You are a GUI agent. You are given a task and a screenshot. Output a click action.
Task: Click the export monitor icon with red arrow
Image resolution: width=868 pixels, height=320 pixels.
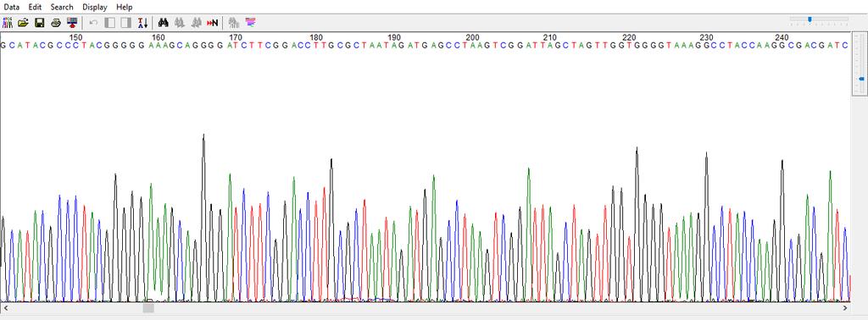point(71,23)
